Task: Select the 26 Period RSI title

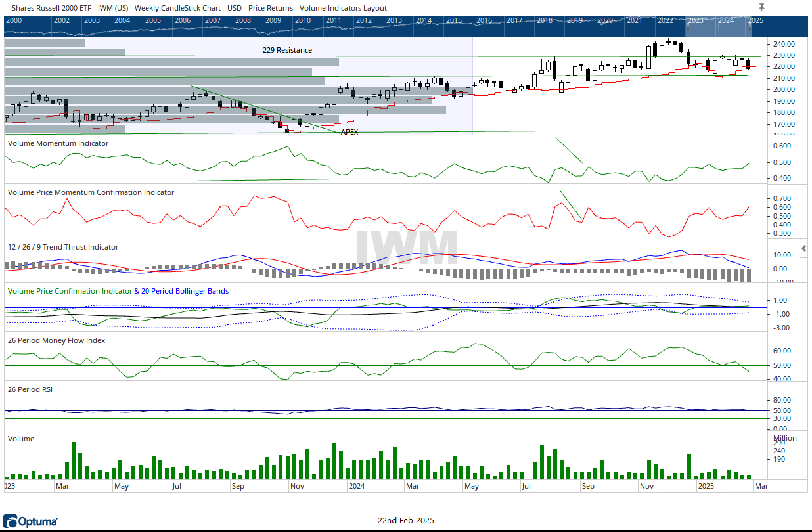Action: point(30,389)
